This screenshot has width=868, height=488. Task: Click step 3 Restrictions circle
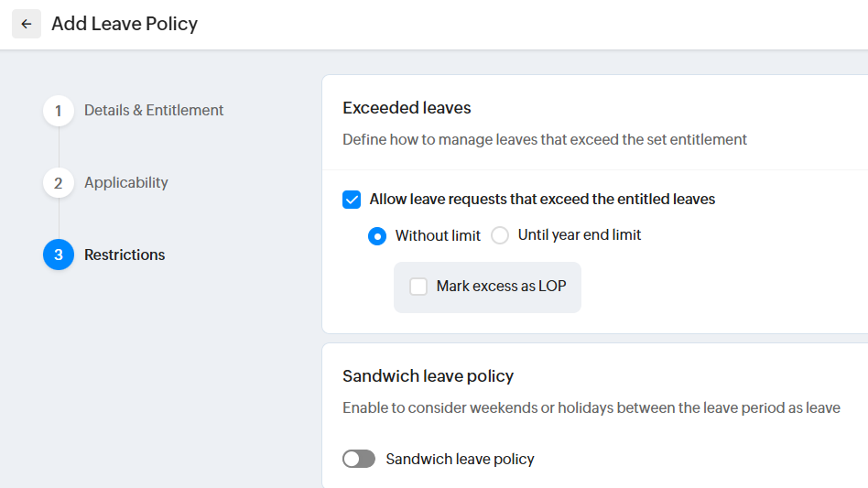click(x=59, y=255)
